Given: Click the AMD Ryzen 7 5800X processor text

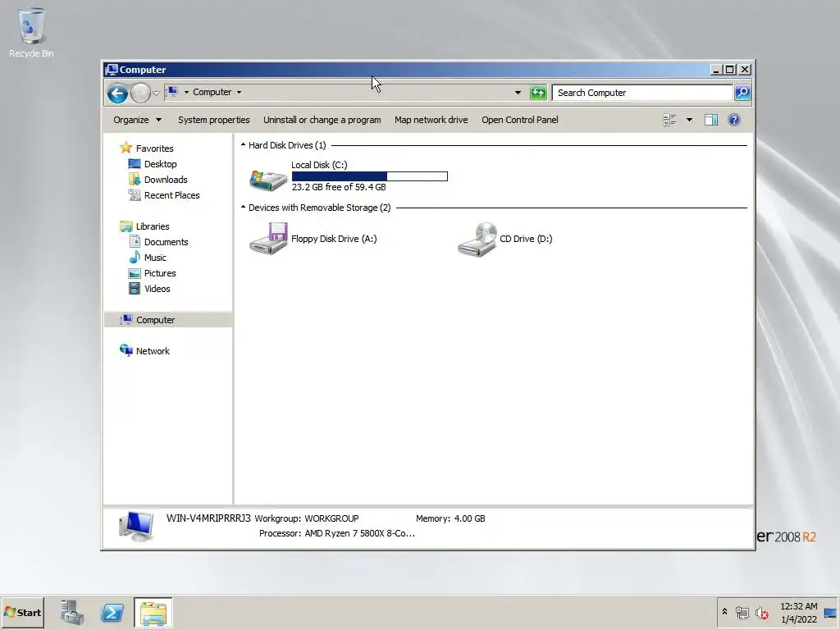Looking at the screenshot, I should tap(359, 533).
